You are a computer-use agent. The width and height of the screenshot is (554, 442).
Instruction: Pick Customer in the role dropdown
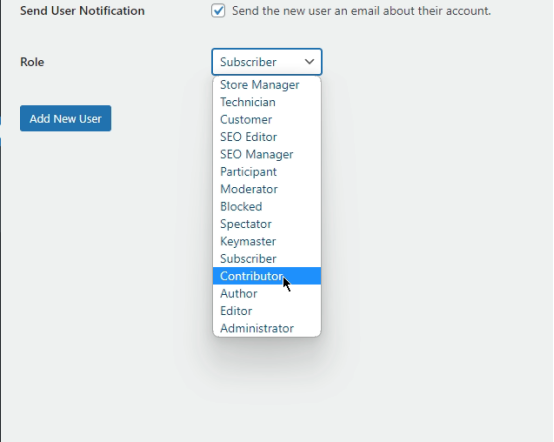[267, 119]
